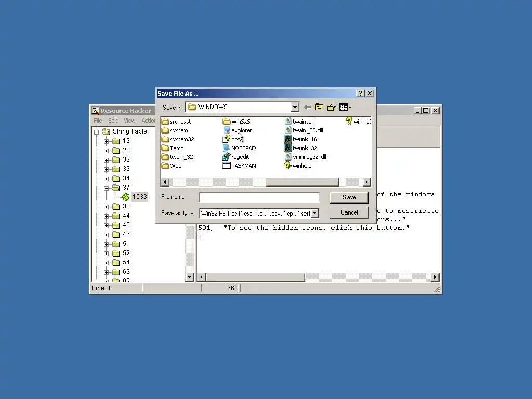Open the Save in folder dropdown

tap(295, 107)
